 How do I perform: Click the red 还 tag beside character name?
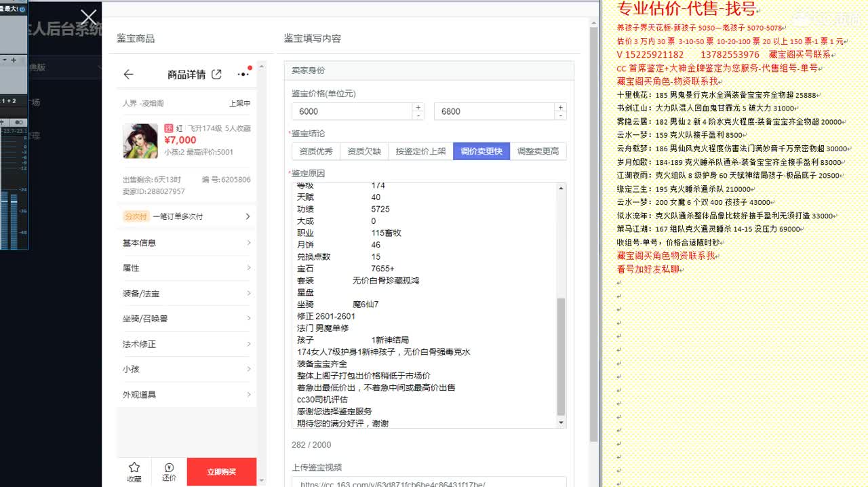click(x=169, y=128)
